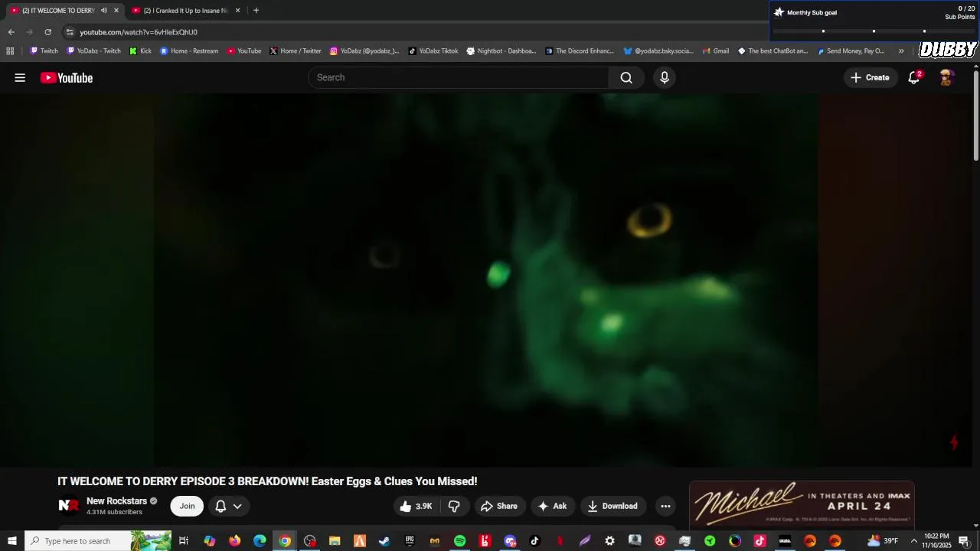The image size is (980, 551).
Task: Click the Ask button
Action: [x=552, y=506]
